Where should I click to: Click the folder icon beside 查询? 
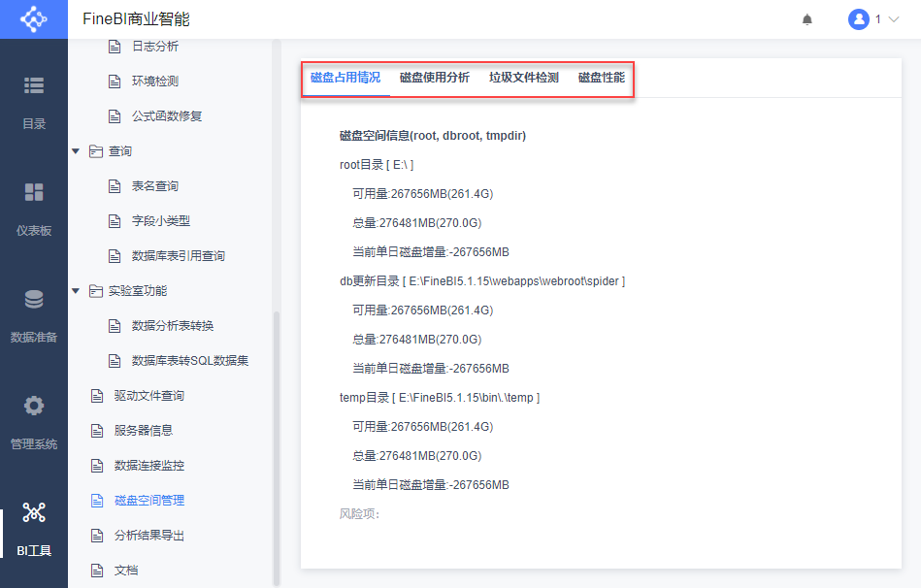pyautogui.click(x=96, y=151)
